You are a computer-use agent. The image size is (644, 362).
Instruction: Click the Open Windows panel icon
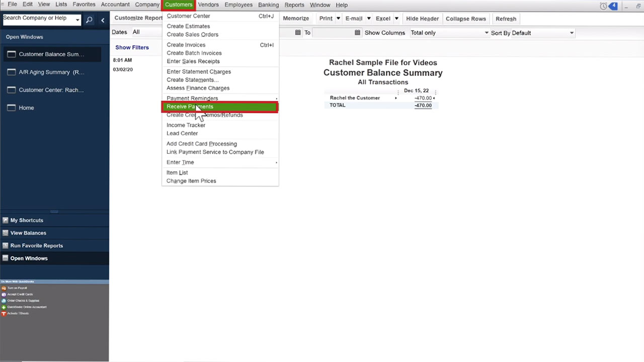pos(6,258)
